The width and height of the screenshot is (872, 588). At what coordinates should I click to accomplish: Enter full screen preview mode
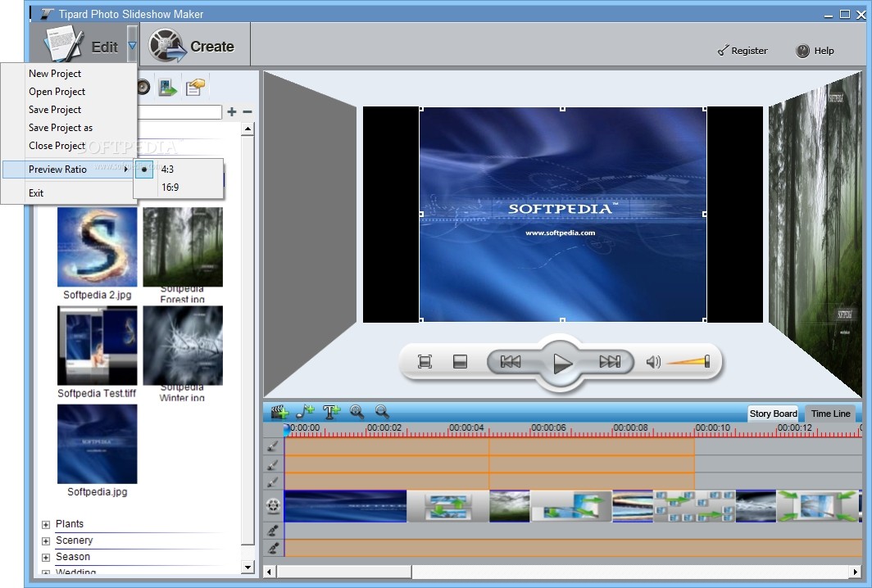[x=425, y=362]
